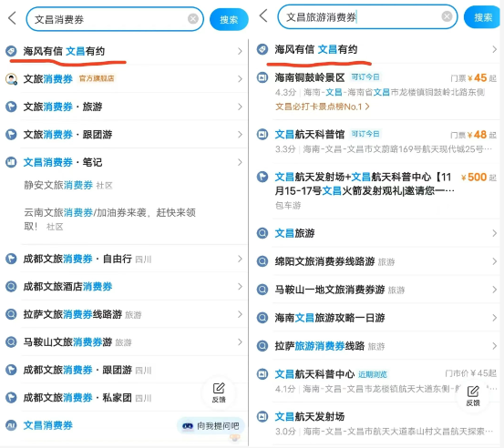
Task: Tap back arrow beside 文昌消费券 search box
Action: coord(12,18)
